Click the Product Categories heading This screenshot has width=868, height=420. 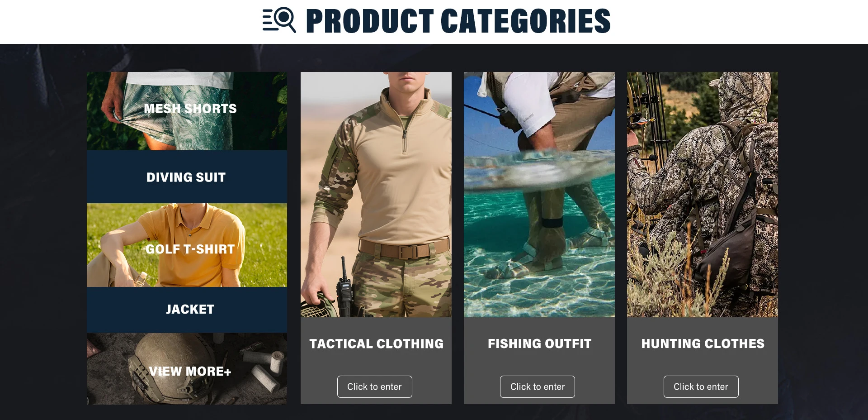click(458, 21)
